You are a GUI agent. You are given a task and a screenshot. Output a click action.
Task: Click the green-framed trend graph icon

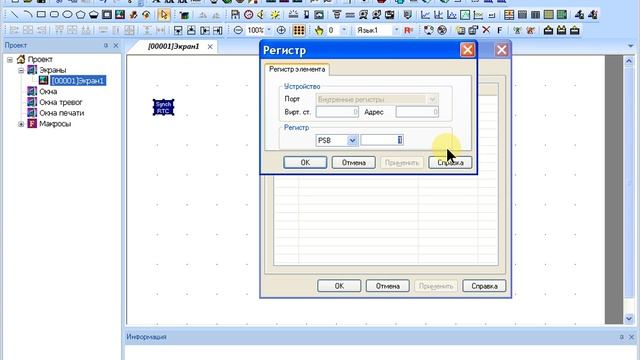[465, 15]
